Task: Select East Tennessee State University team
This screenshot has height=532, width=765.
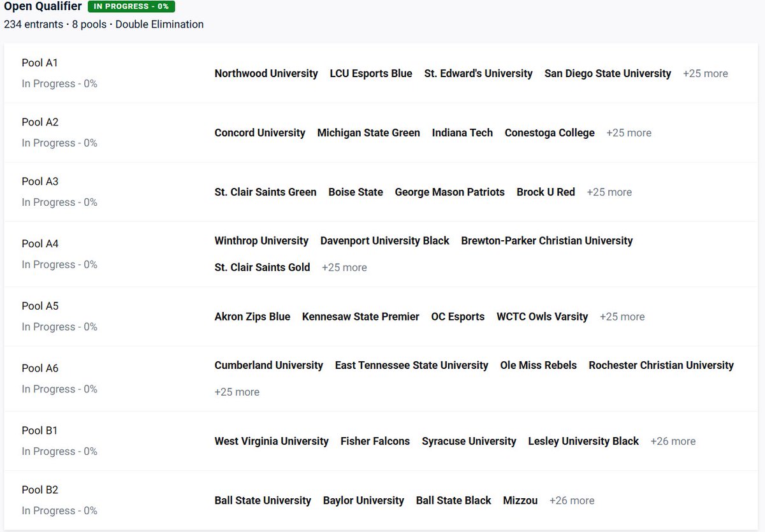Action: [x=411, y=365]
